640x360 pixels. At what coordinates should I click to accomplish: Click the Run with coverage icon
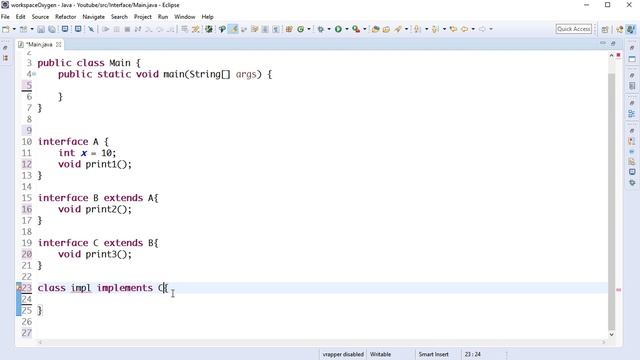pos(356,29)
